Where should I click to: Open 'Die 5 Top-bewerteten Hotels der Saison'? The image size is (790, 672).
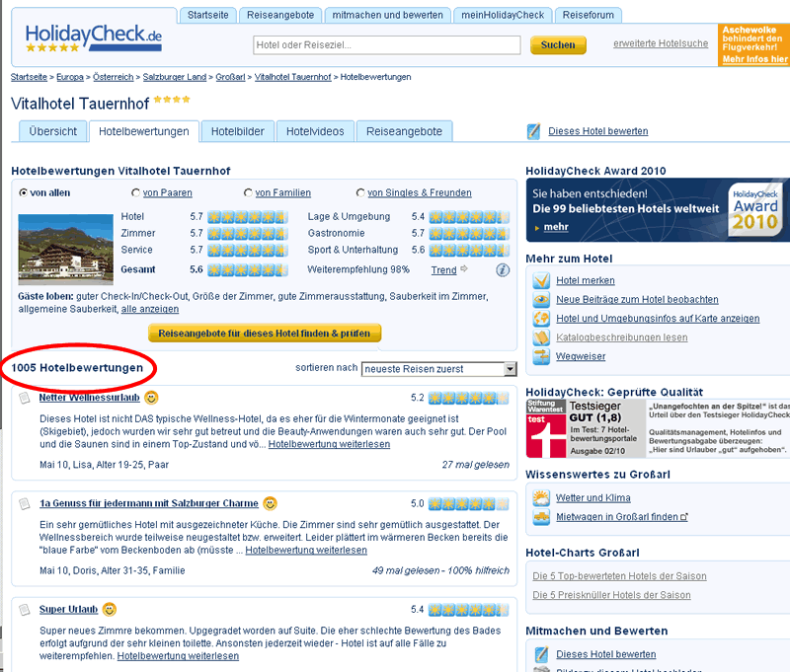[x=620, y=576]
